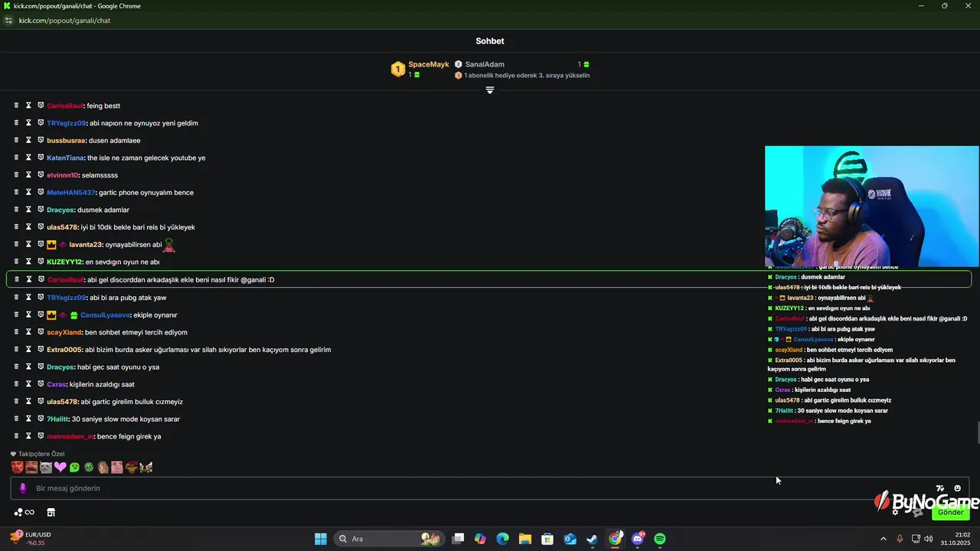Click ban shield for KUZEYY12
980x551 pixels.
point(41,262)
